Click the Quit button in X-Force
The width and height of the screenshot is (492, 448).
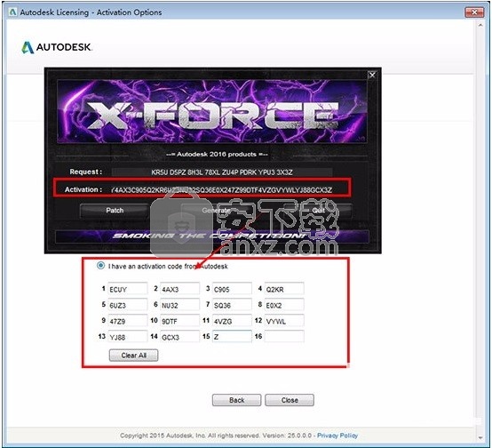tap(318, 211)
